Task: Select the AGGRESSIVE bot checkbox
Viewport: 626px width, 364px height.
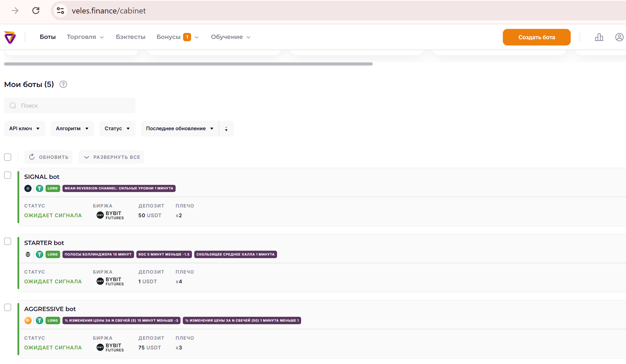Action: tap(8, 307)
